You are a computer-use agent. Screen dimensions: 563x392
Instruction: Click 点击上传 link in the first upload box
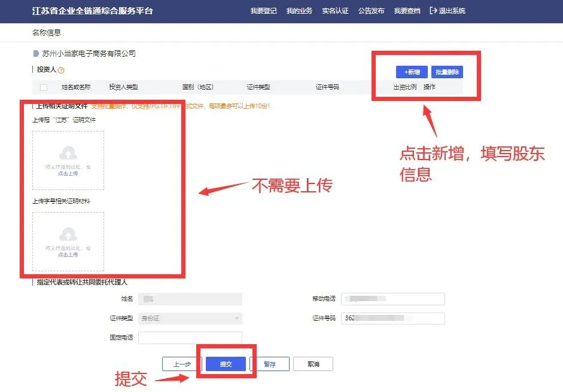[x=68, y=173]
